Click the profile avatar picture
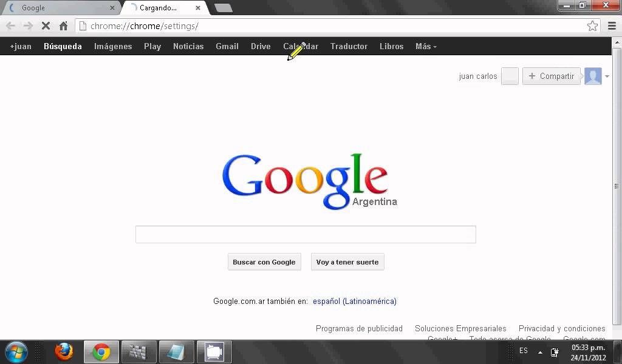This screenshot has width=622, height=364. pyautogui.click(x=593, y=76)
